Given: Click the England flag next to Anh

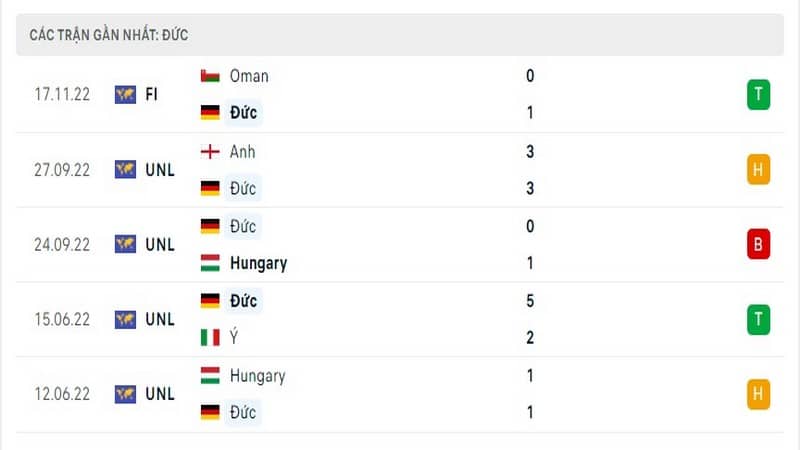Looking at the screenshot, I should 210,152.
